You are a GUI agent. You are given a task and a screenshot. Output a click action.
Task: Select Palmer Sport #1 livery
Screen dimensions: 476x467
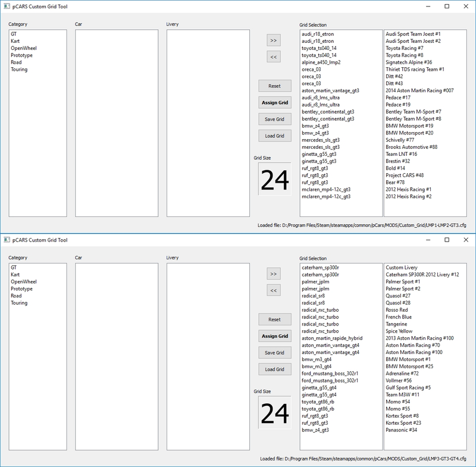[403, 281]
